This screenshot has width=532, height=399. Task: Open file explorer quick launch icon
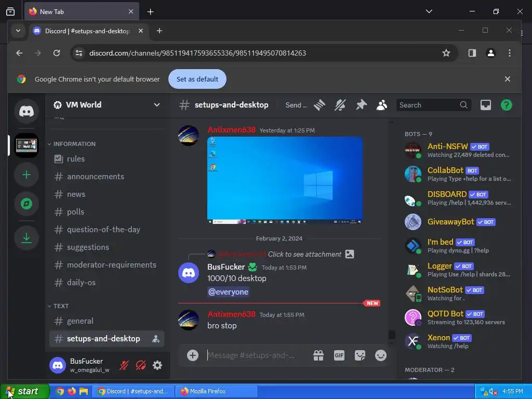[x=84, y=391]
